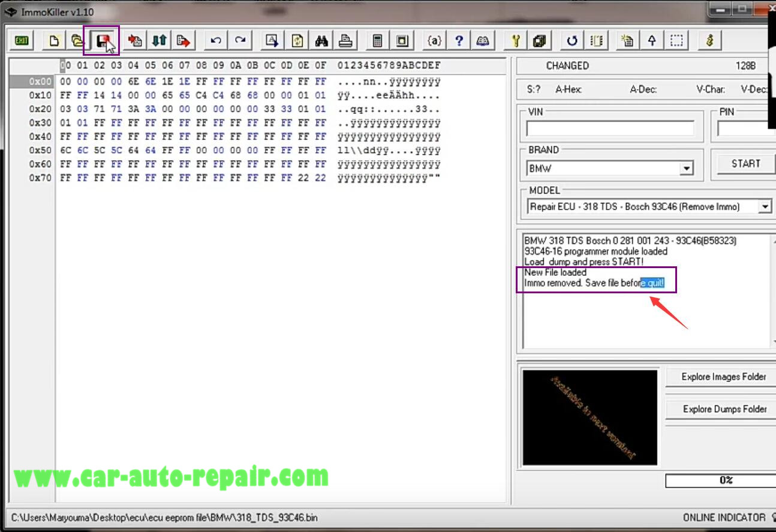Click the chip image thumbnail preview
Image resolution: width=776 pixels, height=532 pixels.
point(590,417)
